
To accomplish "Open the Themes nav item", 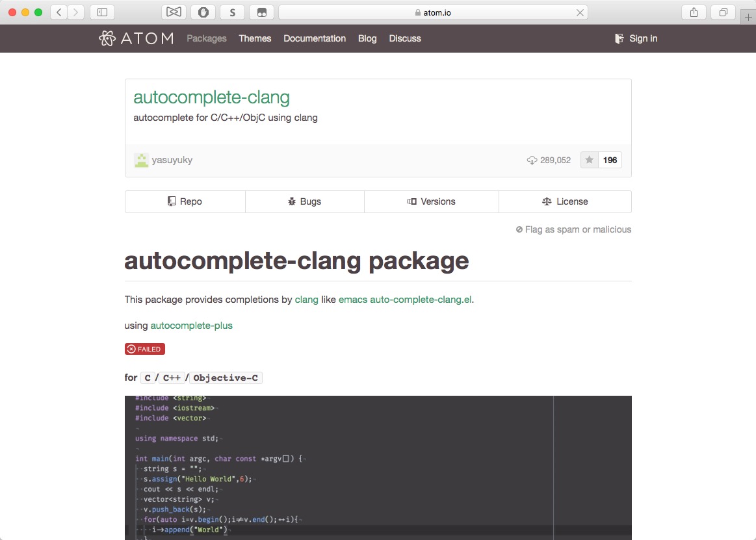I will tap(255, 38).
